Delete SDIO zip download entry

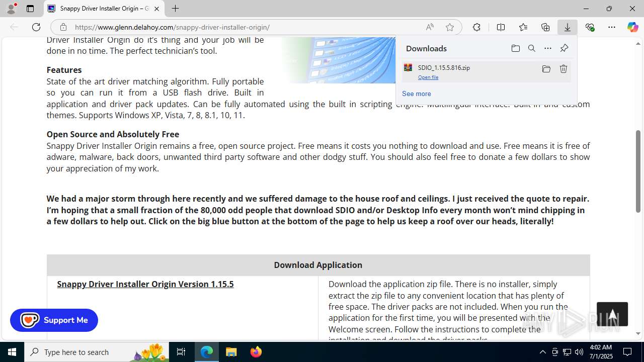point(563,69)
